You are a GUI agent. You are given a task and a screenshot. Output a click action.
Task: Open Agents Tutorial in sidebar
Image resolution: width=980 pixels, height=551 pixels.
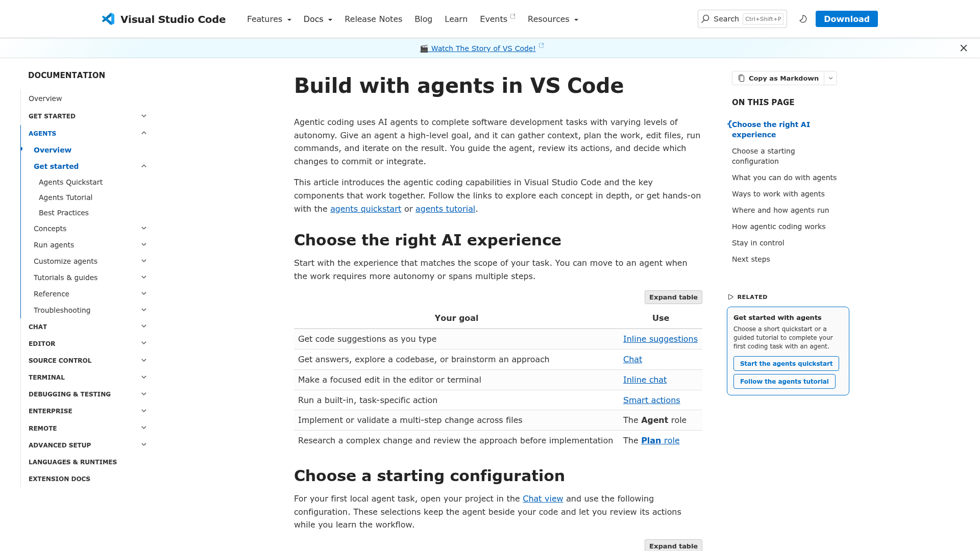pyautogui.click(x=65, y=197)
